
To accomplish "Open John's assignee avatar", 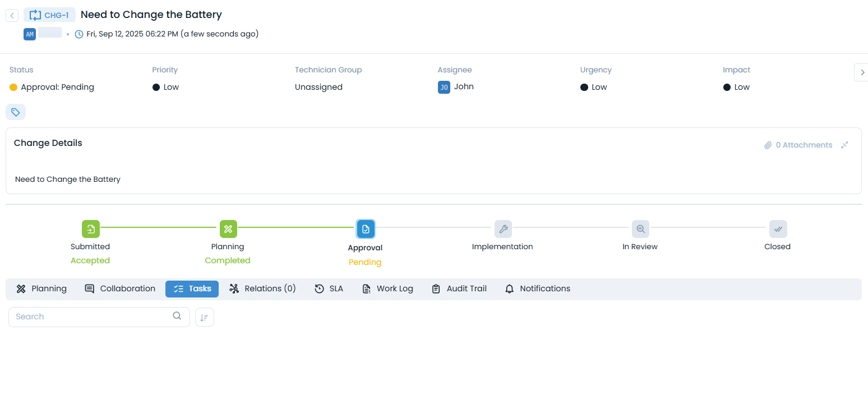I will click(x=444, y=87).
